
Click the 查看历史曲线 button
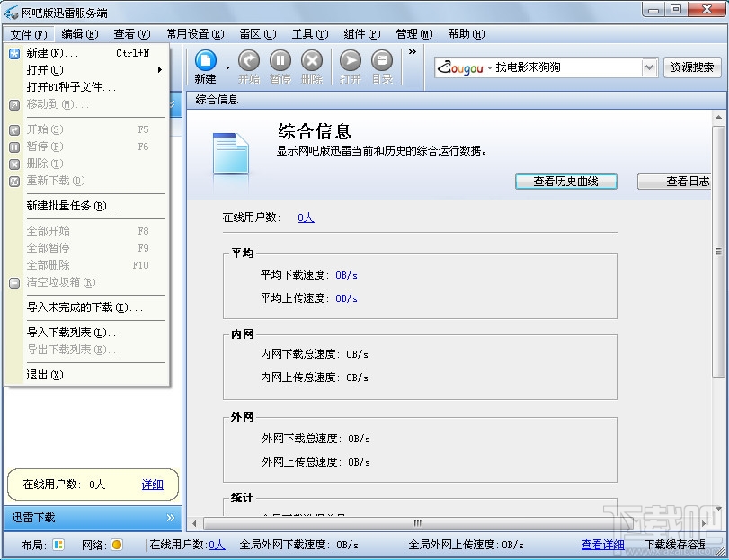[565, 182]
